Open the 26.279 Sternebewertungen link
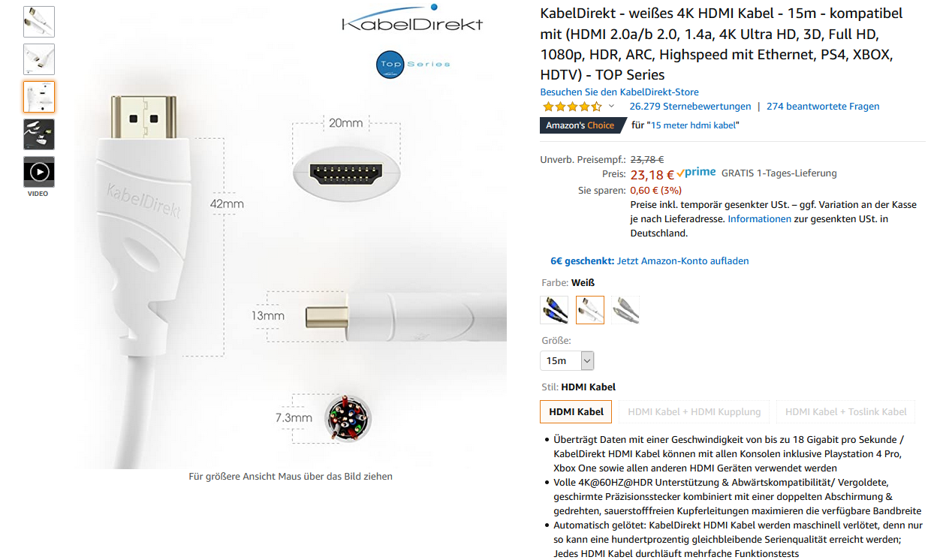934x560 pixels. 689,106
